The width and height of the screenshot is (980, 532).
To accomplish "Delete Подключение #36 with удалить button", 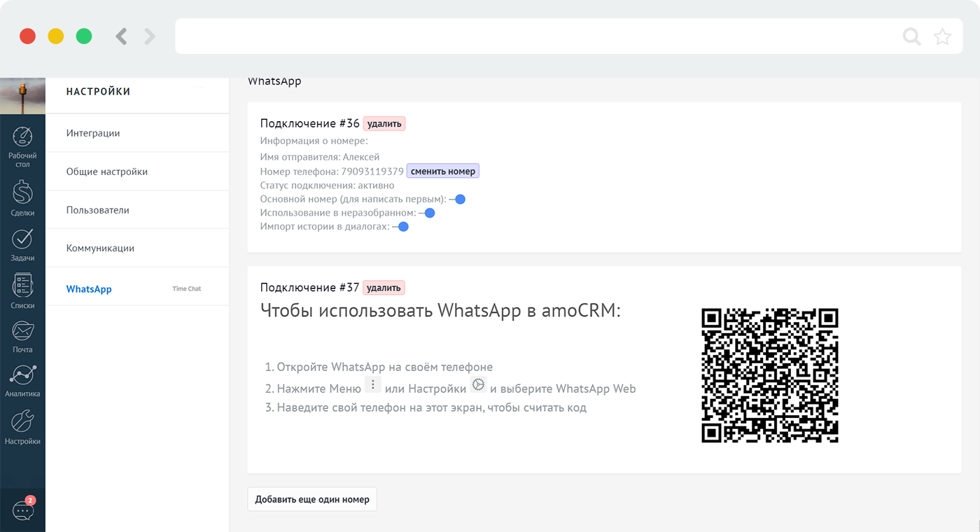I will 384,124.
